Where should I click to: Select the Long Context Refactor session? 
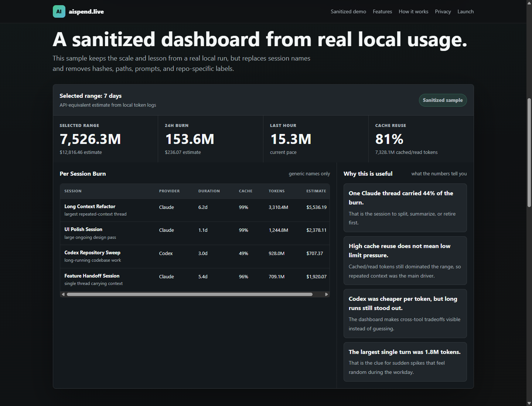coord(195,210)
